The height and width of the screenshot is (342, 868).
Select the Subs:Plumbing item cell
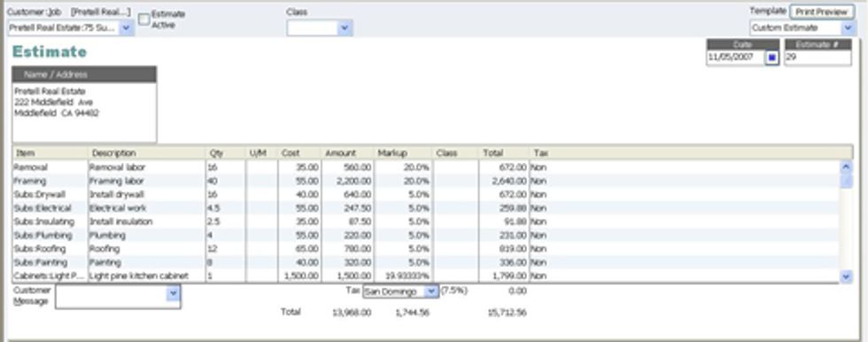[50, 235]
